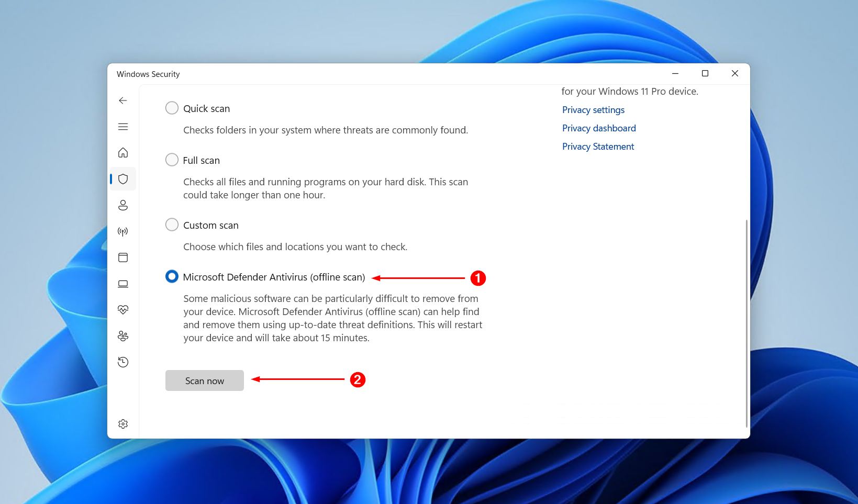Click the Scan now button

tap(205, 380)
